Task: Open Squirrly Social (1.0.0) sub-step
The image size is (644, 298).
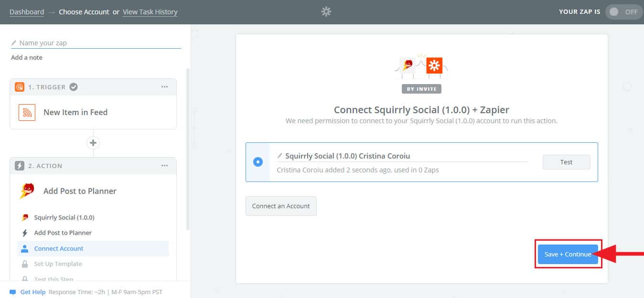Action: (64, 217)
